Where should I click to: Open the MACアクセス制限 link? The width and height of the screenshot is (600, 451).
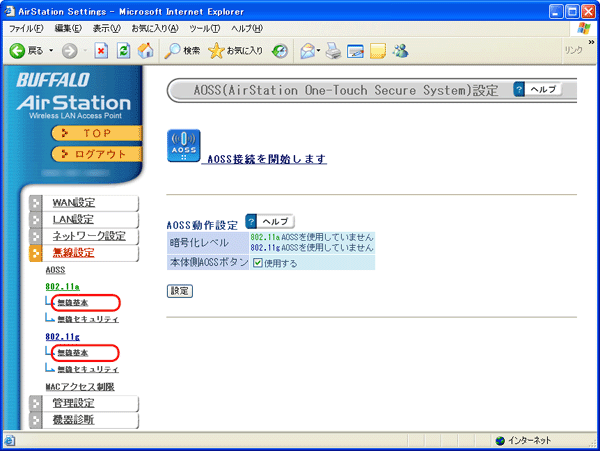[80, 387]
